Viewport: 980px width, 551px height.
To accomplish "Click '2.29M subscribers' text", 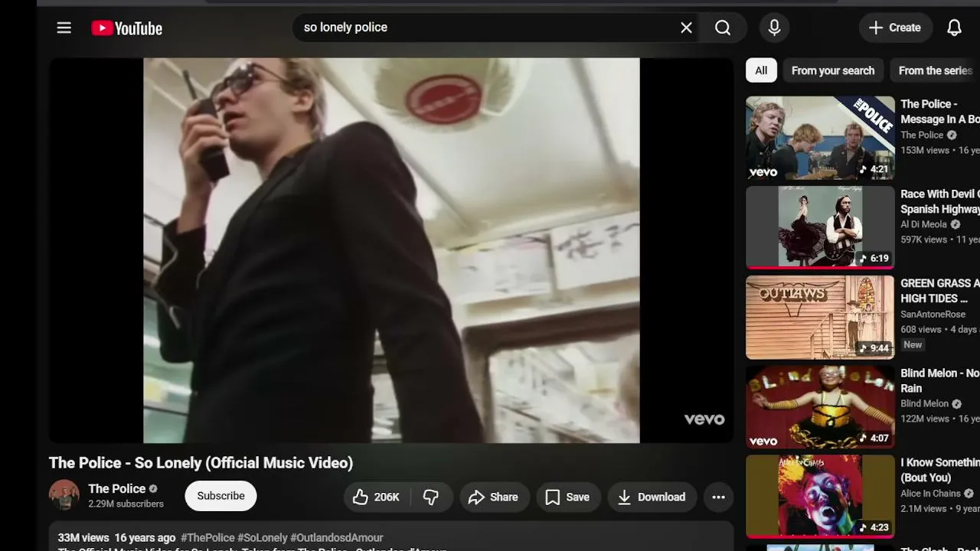I will 126,504.
